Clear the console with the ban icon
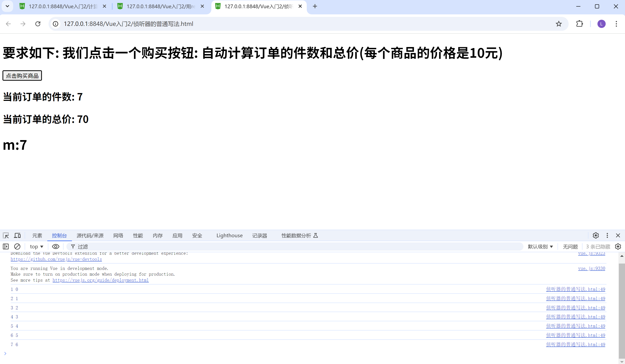625x364 pixels. click(17, 247)
